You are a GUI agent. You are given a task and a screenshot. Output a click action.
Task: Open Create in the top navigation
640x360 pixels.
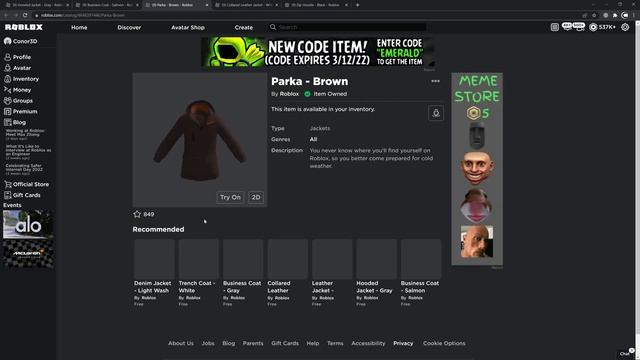point(244,27)
